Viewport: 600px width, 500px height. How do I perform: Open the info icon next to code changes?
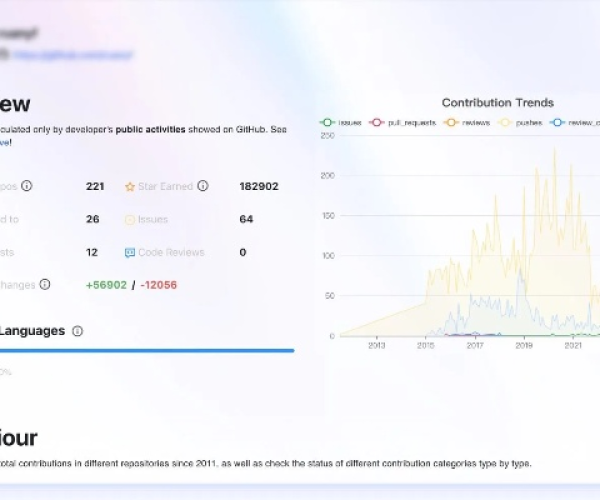point(45,285)
